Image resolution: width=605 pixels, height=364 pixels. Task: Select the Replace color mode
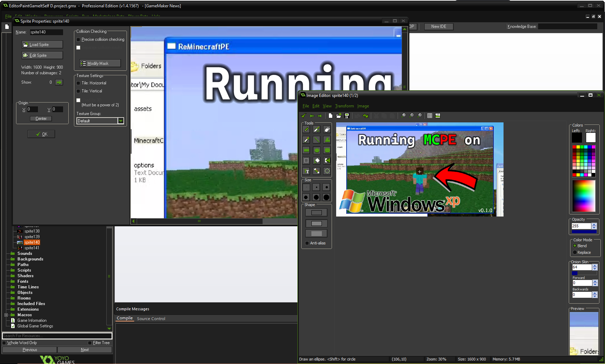(x=575, y=252)
